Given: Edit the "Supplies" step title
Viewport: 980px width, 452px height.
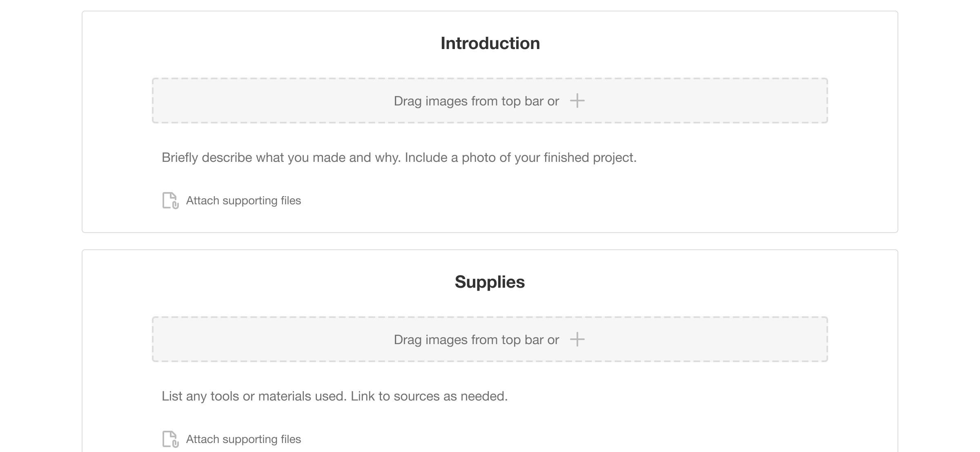Looking at the screenshot, I should coord(490,281).
